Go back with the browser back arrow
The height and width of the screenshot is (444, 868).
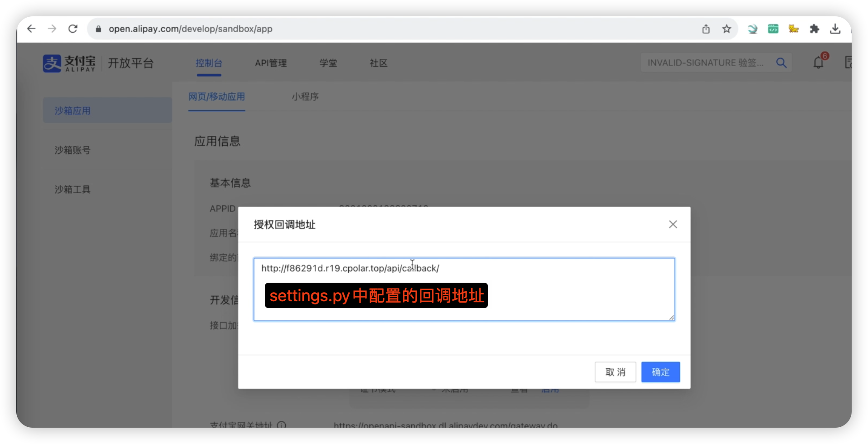point(31,29)
